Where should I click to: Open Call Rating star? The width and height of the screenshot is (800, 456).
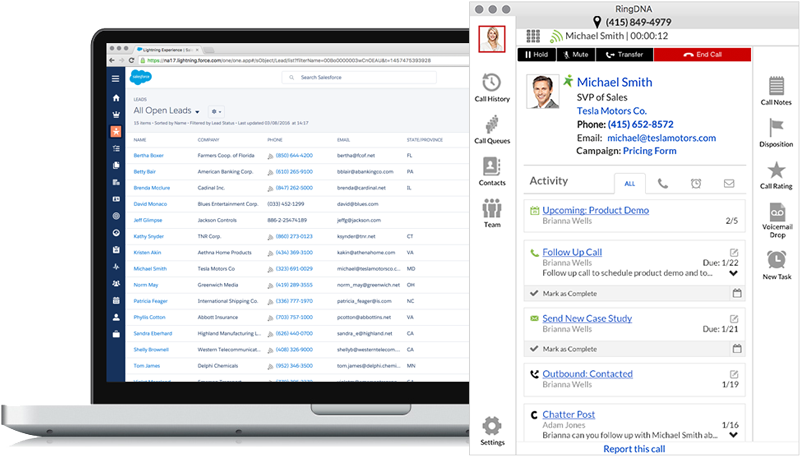click(776, 175)
